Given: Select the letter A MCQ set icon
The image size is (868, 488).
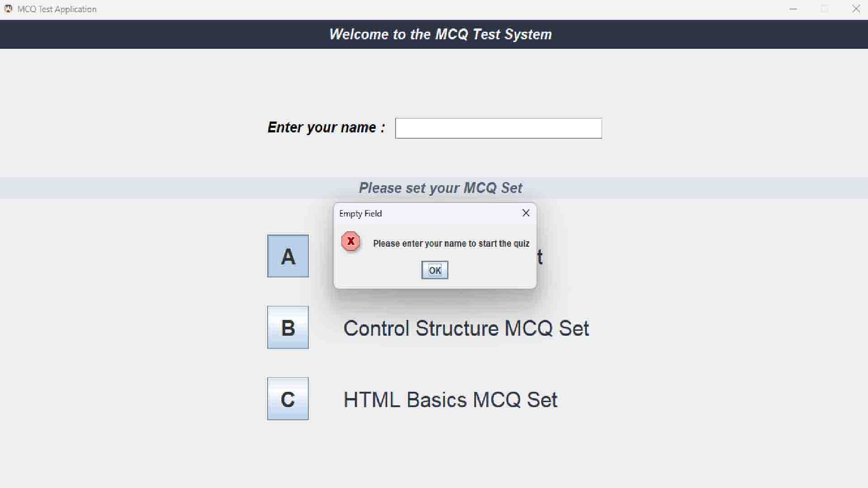Looking at the screenshot, I should pyautogui.click(x=288, y=256).
